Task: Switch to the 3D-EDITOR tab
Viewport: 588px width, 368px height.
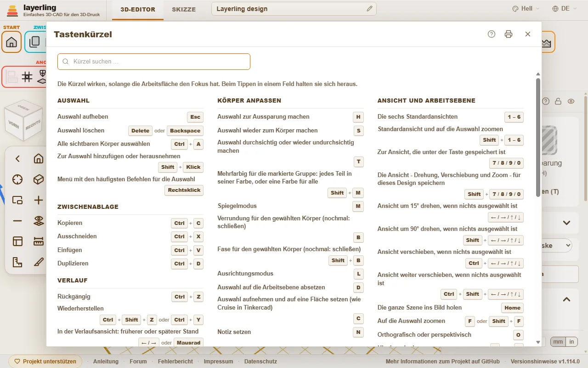Action: pos(138,9)
